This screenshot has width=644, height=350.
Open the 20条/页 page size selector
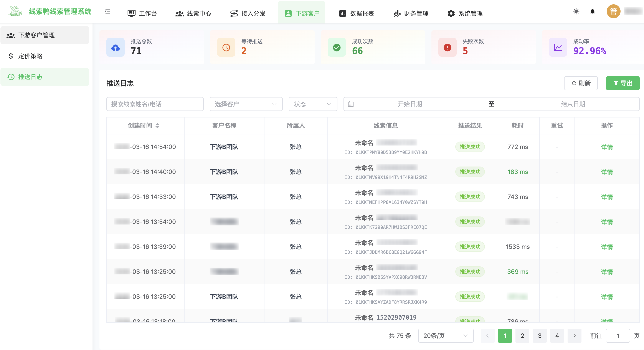tap(446, 336)
